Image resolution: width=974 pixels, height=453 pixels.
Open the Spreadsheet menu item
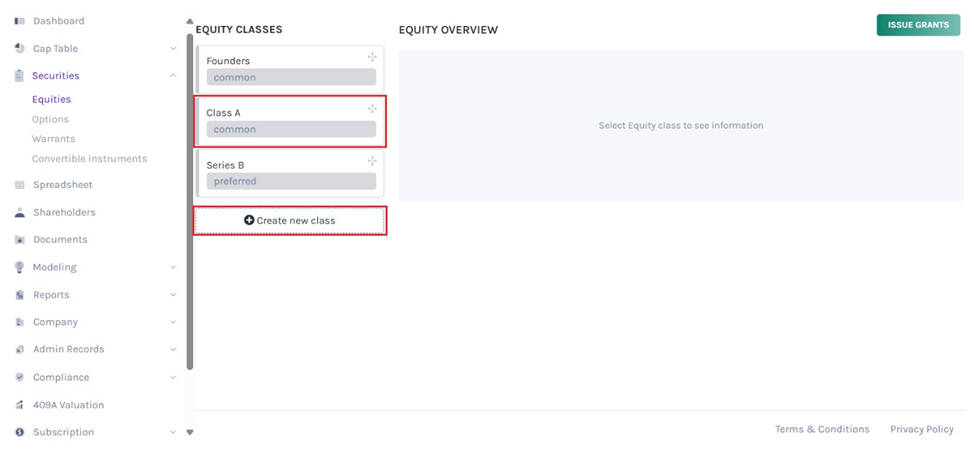(63, 185)
